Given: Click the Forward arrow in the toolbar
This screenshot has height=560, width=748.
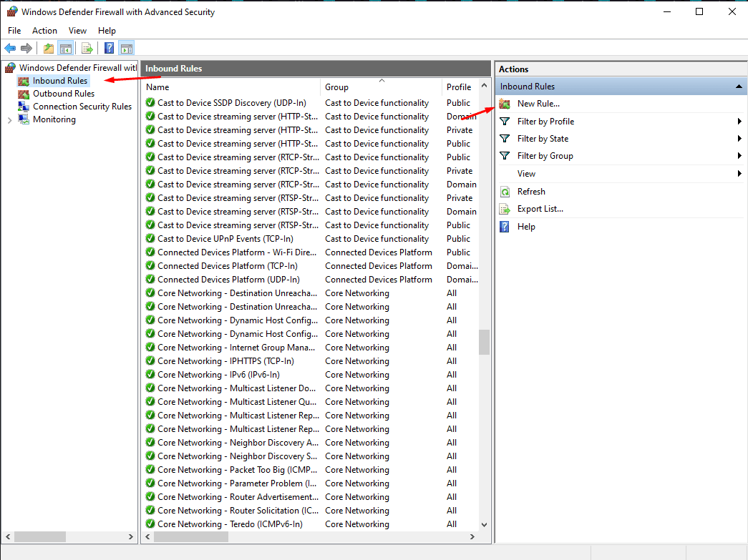Looking at the screenshot, I should (x=26, y=48).
